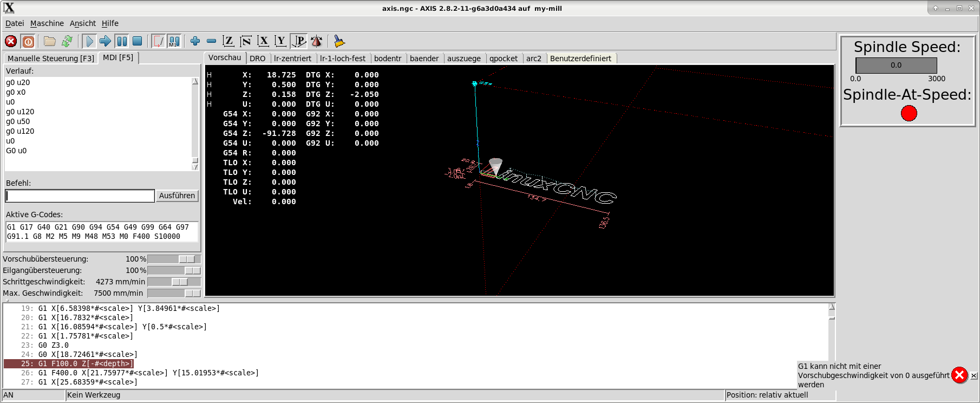Open the lr-zentriert tab
Viewport: 980px width, 403px height.
(292, 58)
